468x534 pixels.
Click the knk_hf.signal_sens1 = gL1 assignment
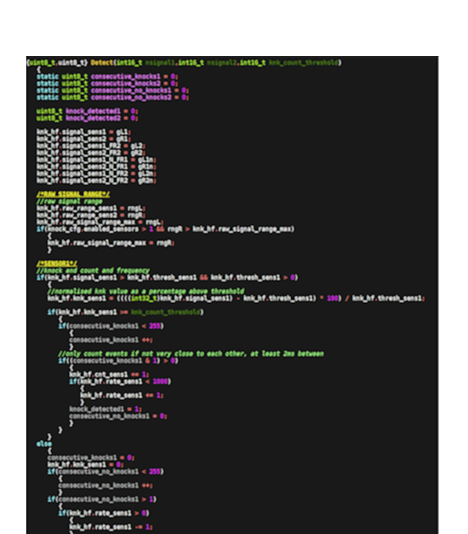click(83, 132)
